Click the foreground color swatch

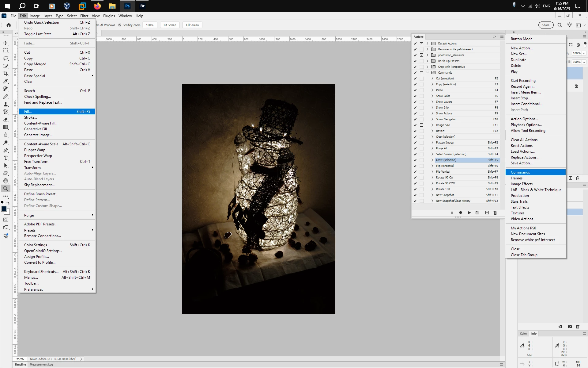(4, 209)
